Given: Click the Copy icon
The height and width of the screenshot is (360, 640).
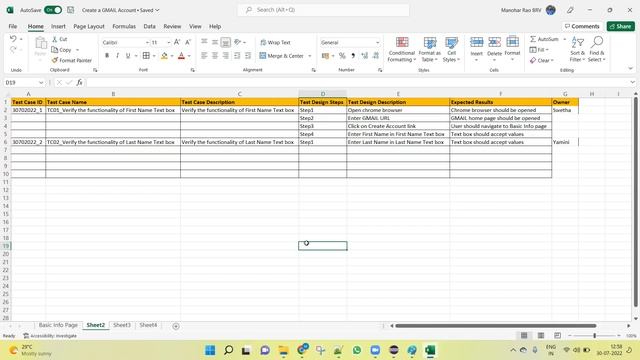Looking at the screenshot, I should coord(55,49).
